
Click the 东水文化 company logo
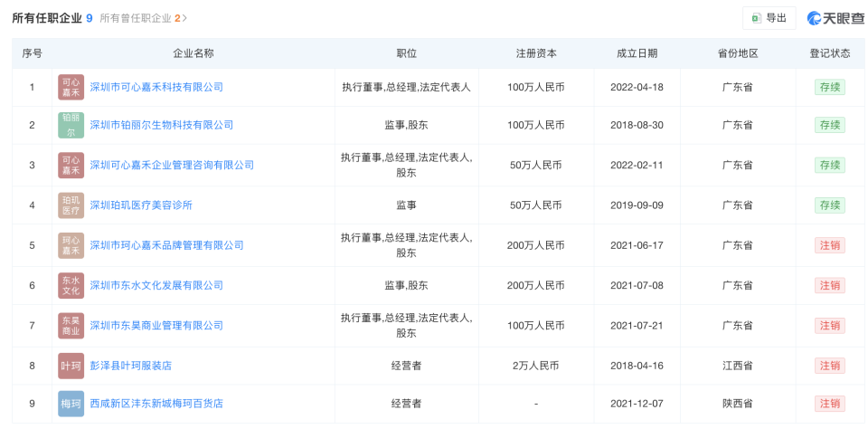[x=71, y=285]
